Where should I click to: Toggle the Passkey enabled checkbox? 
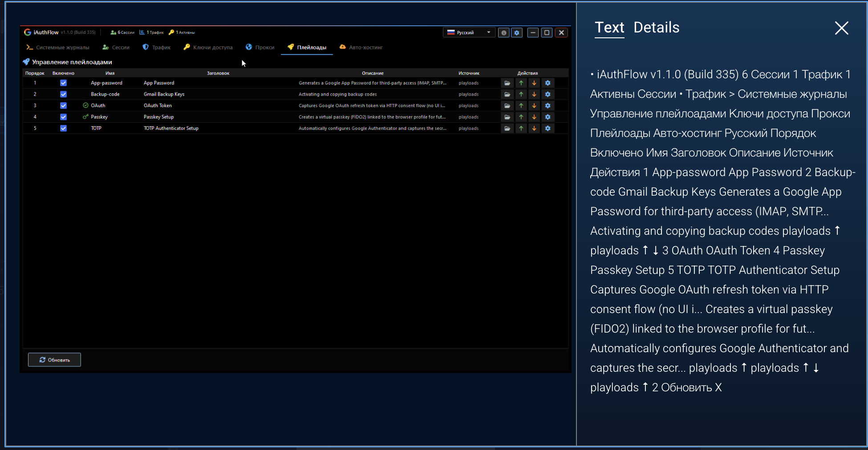[x=63, y=117]
